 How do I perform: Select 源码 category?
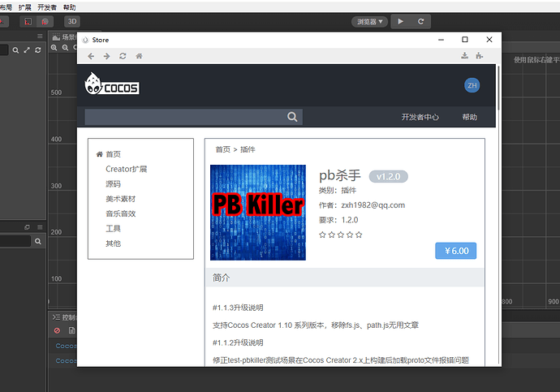coord(113,184)
